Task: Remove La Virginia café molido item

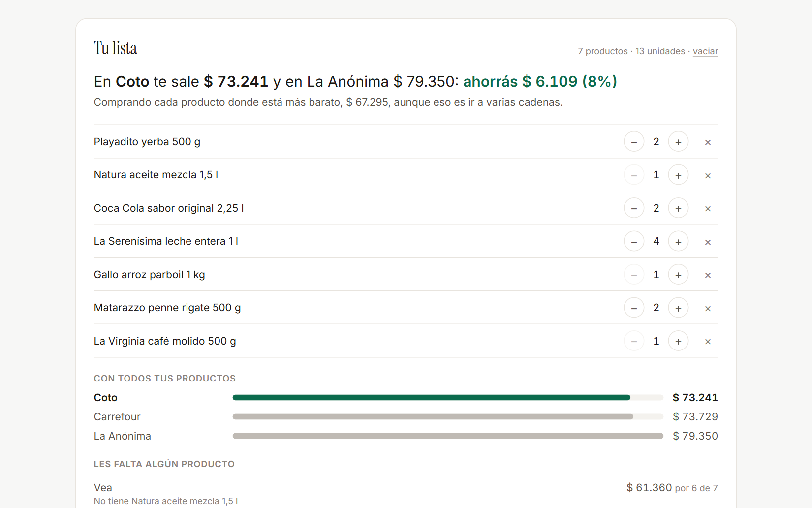Action: click(708, 342)
